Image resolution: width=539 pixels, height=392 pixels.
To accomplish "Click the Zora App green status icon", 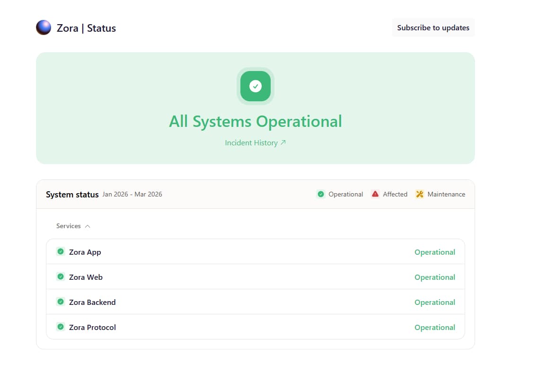I will [61, 251].
